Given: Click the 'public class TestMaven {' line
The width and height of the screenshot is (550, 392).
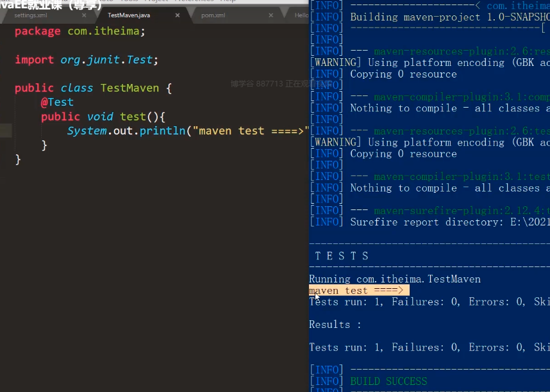Looking at the screenshot, I should click(93, 88).
